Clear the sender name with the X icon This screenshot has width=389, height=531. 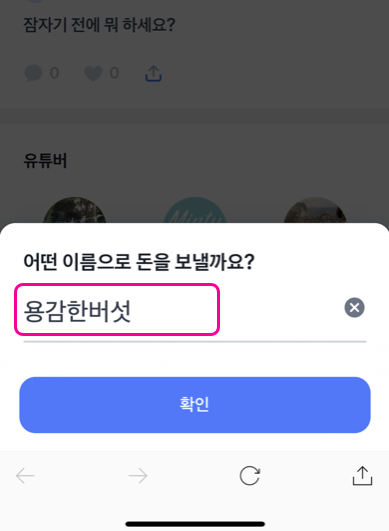point(354,307)
